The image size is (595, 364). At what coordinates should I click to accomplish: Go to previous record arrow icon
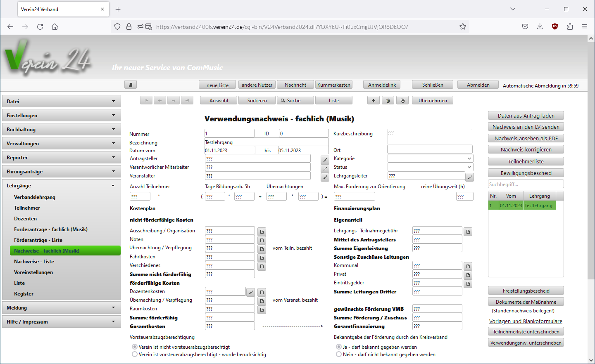click(160, 100)
